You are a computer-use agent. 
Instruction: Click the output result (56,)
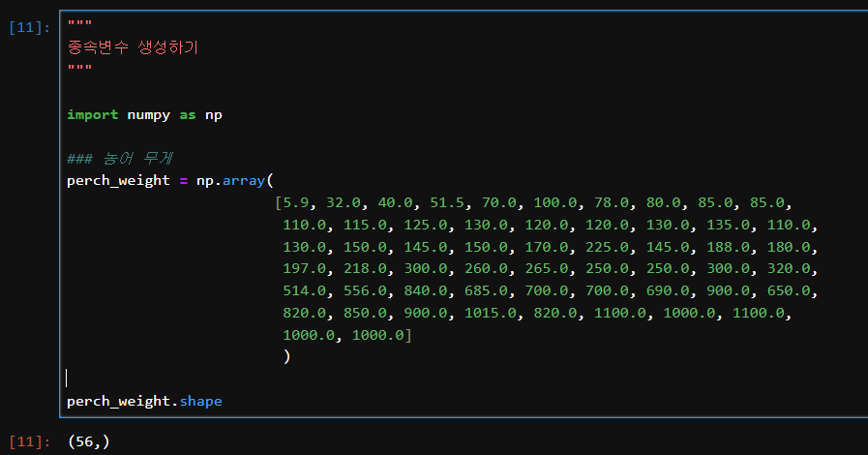(89, 441)
